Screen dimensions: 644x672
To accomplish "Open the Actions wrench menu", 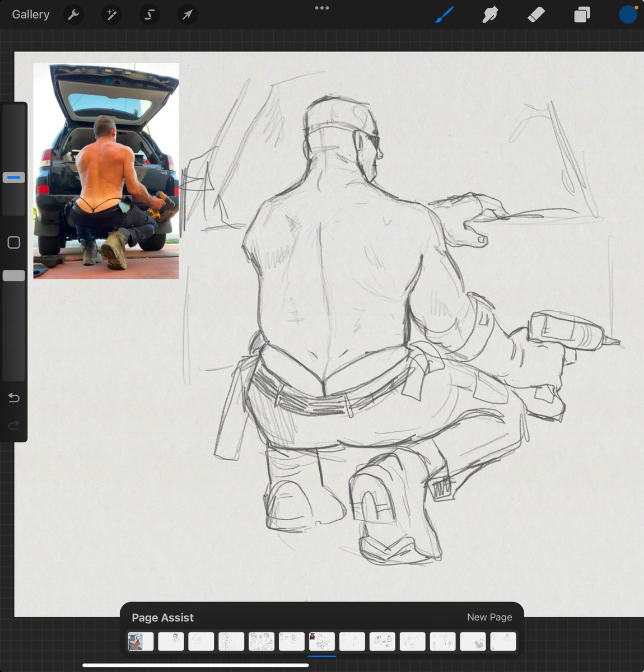I will click(x=73, y=15).
